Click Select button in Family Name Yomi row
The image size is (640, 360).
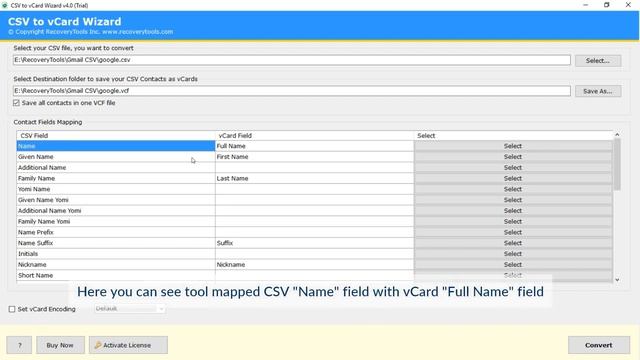(513, 222)
